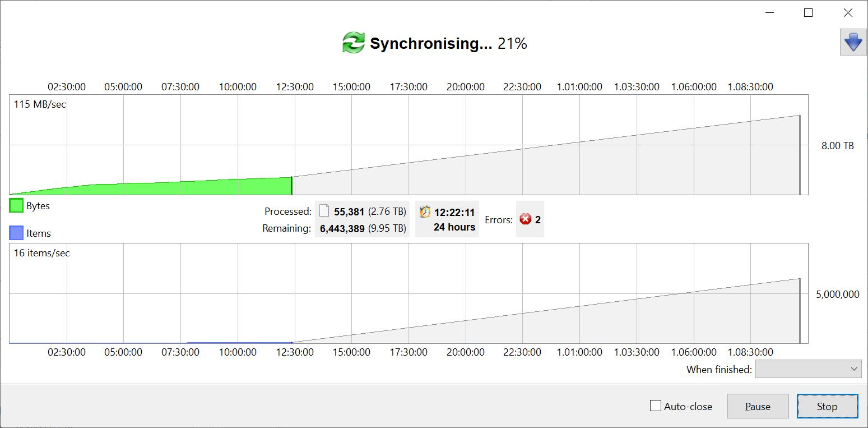Click the alarm clock elapsed-time icon
The height and width of the screenshot is (428, 868).
pyautogui.click(x=425, y=211)
